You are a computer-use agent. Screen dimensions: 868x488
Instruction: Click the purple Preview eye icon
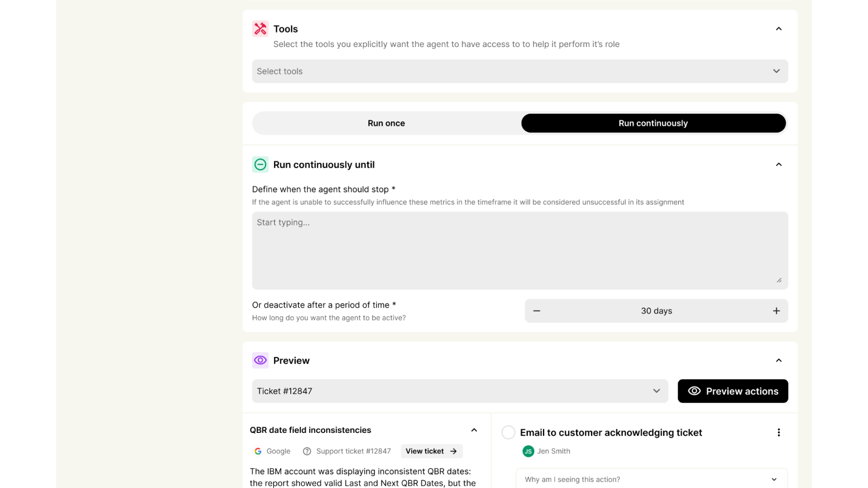pos(260,360)
